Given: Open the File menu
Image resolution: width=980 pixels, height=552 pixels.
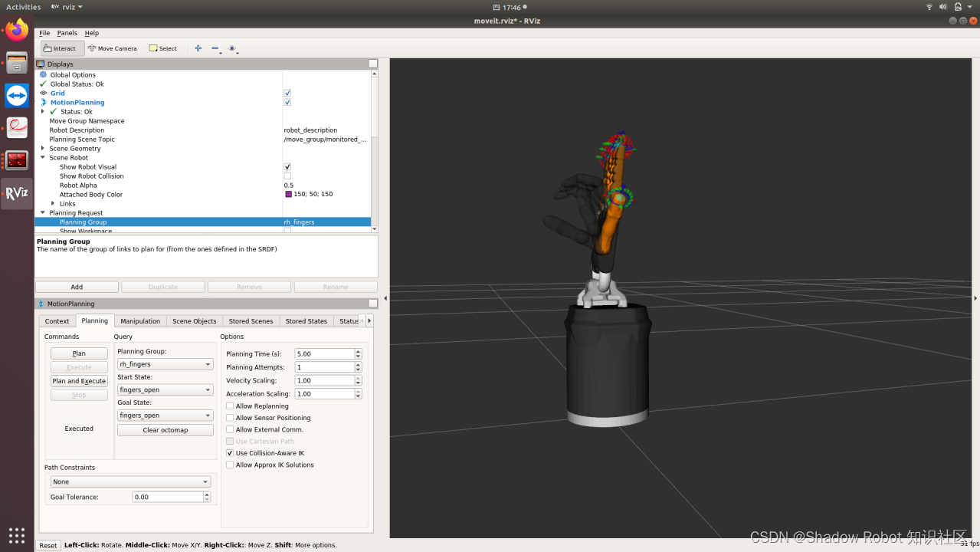Looking at the screenshot, I should 44,33.
